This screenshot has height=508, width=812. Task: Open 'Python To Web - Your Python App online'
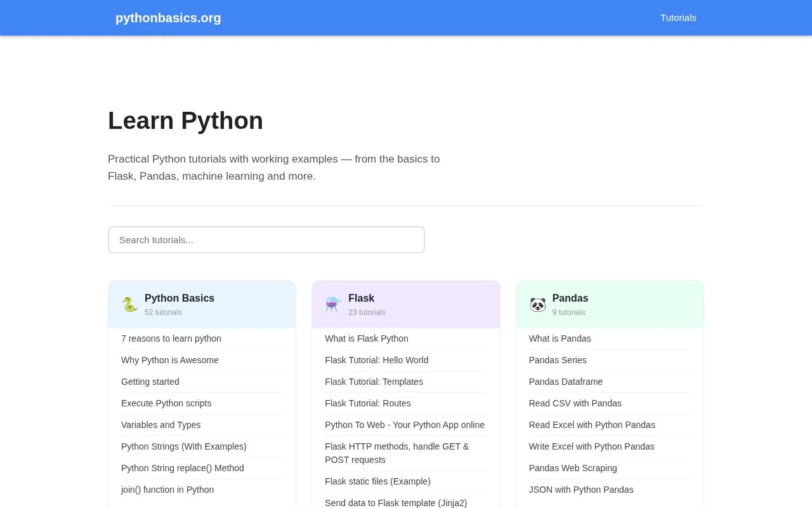[x=405, y=425]
